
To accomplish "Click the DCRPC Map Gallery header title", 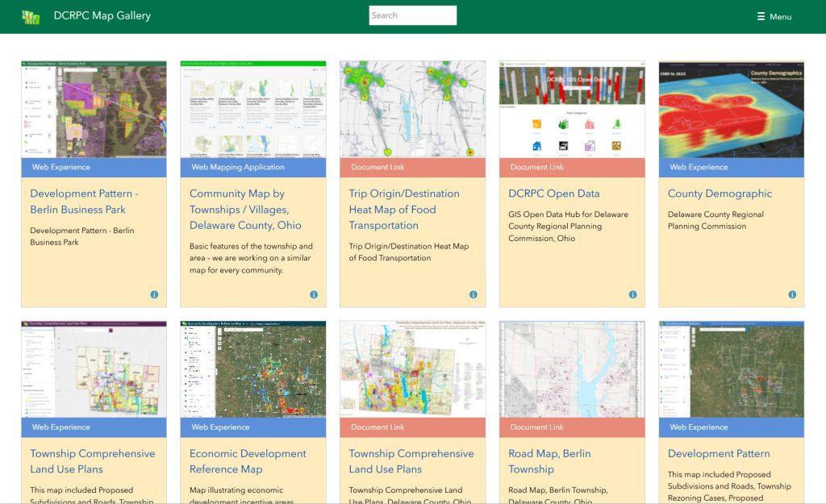I will [102, 16].
